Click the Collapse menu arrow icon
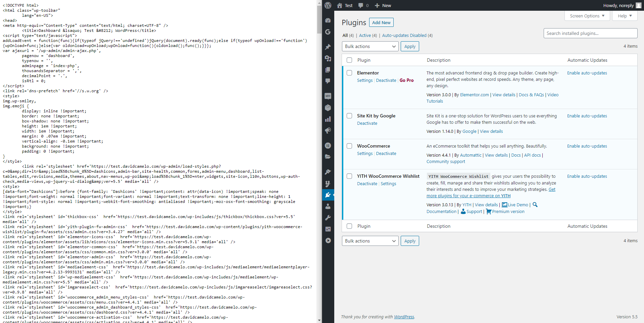Screen dimensions: 644x323 [328, 240]
